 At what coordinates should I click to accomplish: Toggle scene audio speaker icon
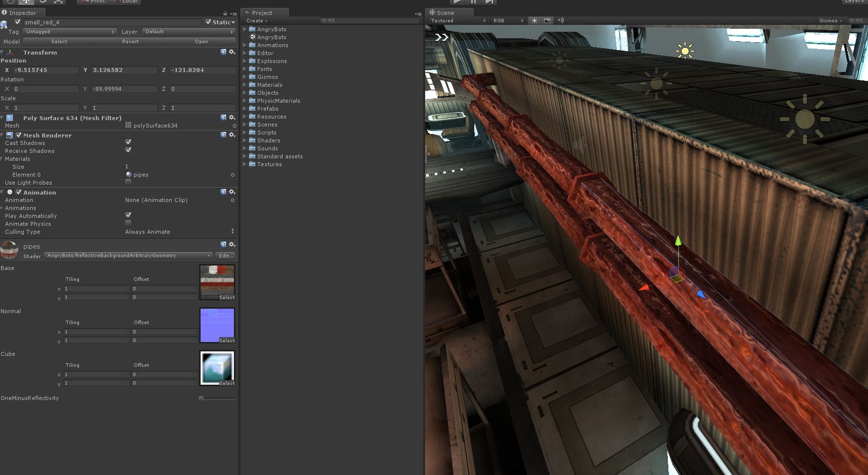[560, 21]
